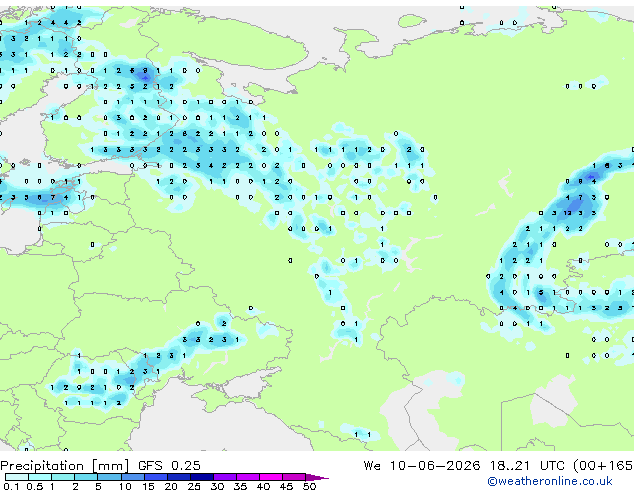Click the 45–50 mm legend swatch
Viewport: 634px width, 490px height.
point(294,477)
